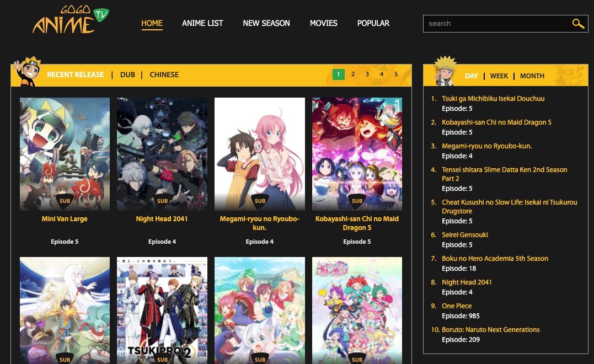Image resolution: width=594 pixels, height=364 pixels.
Task: Open the Night Head 2041 poster thumbnail
Action: point(162,154)
